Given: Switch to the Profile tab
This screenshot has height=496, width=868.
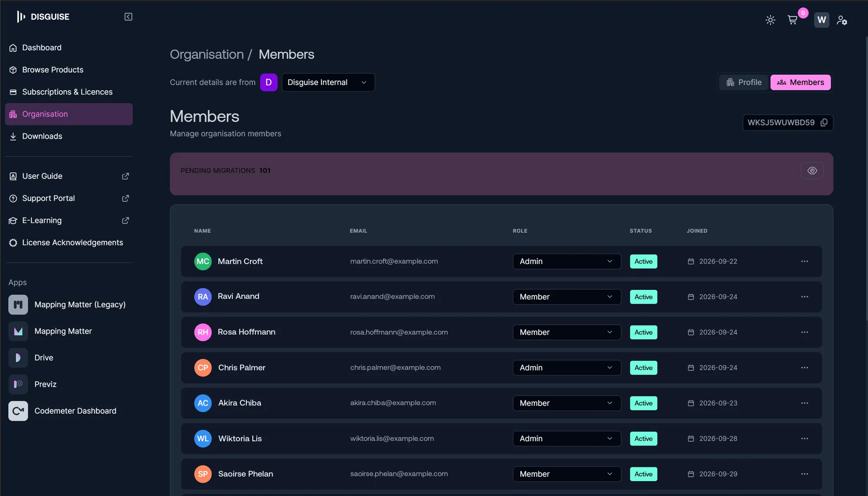Looking at the screenshot, I should [x=744, y=82].
